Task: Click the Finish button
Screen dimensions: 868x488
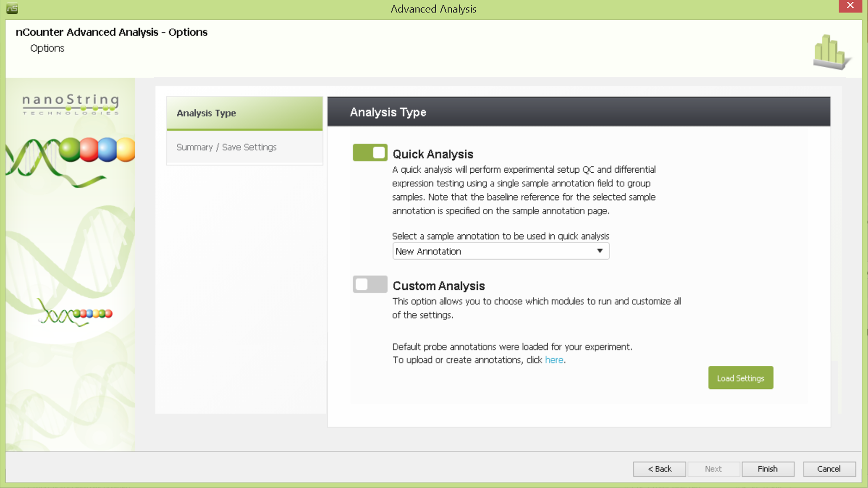Action: click(x=768, y=469)
